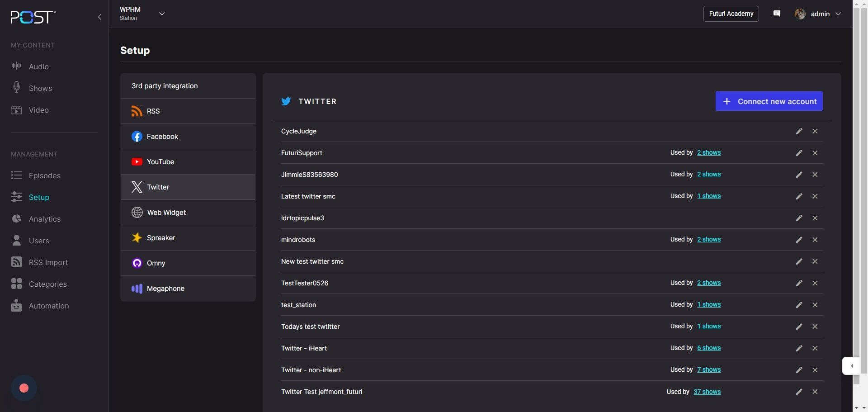
Task: Expand the right side panel tab
Action: [851, 366]
